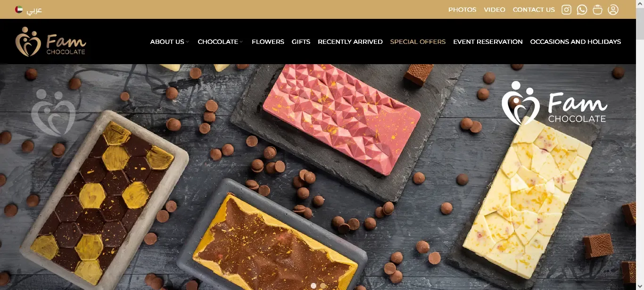Go to the Flowers page
The height and width of the screenshot is (290, 644).
pos(268,41)
